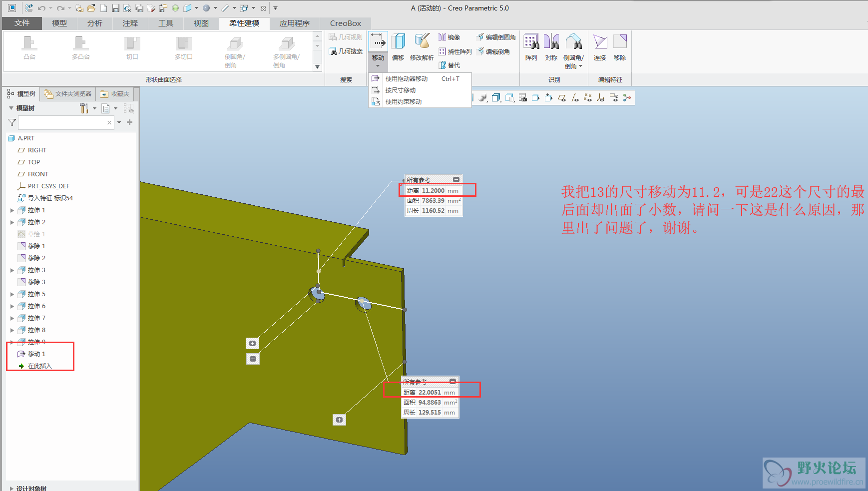Click the 移除 (Remove) icon in ribbon
868x491 pixels.
[620, 42]
